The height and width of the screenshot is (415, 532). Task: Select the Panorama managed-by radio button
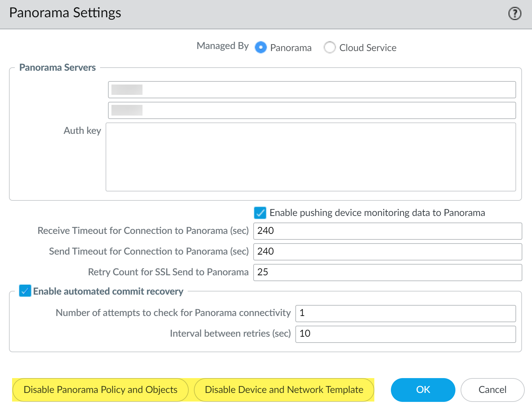point(261,48)
